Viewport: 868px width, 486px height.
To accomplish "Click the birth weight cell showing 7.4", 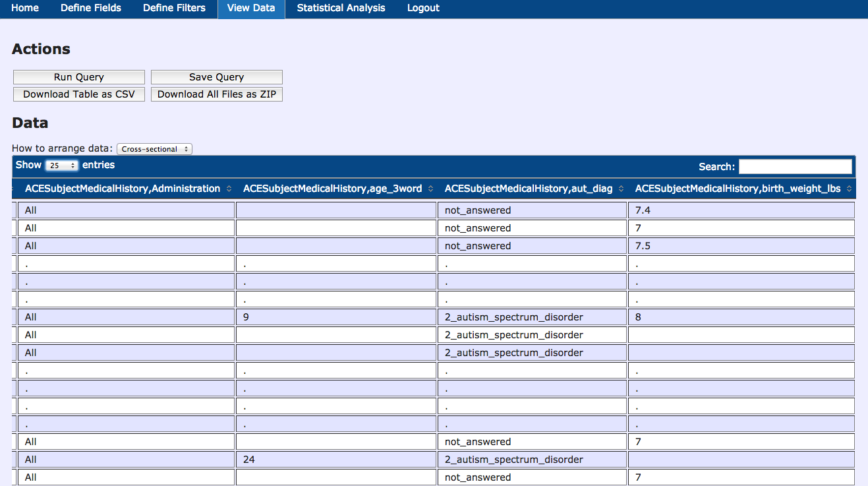I will [x=741, y=210].
